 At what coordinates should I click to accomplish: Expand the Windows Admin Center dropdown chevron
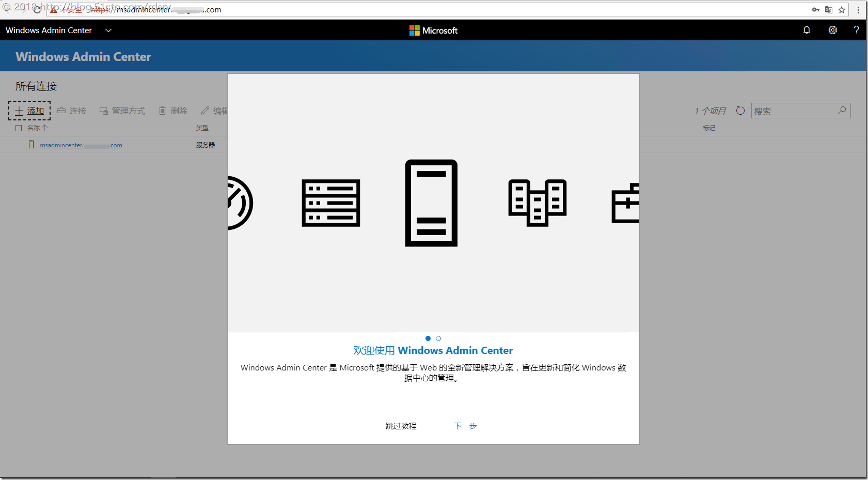click(x=108, y=30)
